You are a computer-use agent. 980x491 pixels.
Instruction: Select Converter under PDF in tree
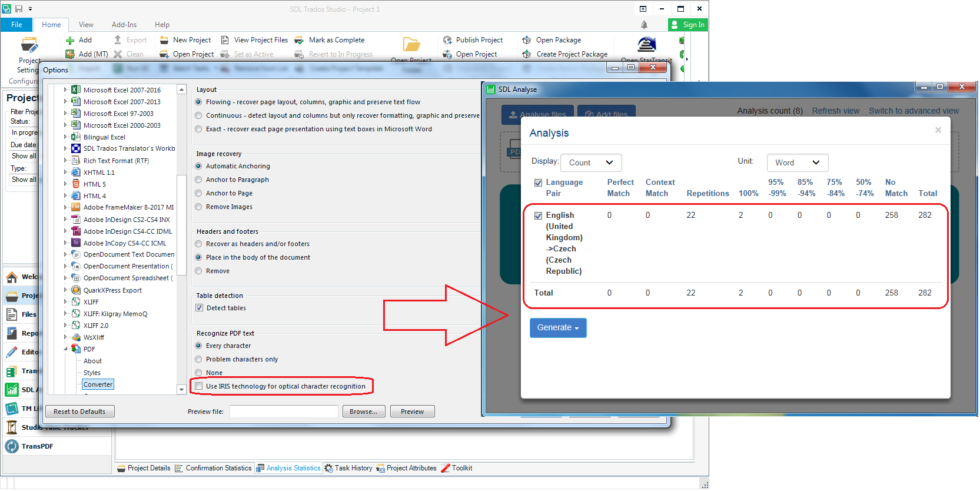coord(98,385)
